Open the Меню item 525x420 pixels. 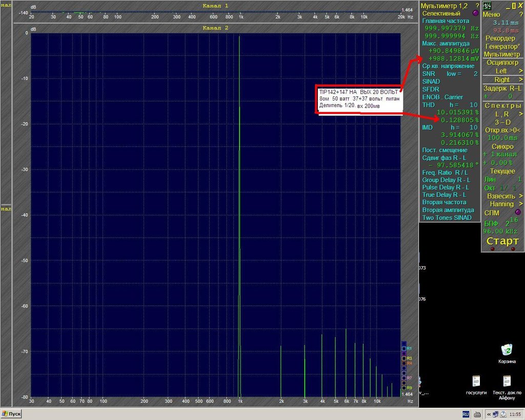coord(491,14)
